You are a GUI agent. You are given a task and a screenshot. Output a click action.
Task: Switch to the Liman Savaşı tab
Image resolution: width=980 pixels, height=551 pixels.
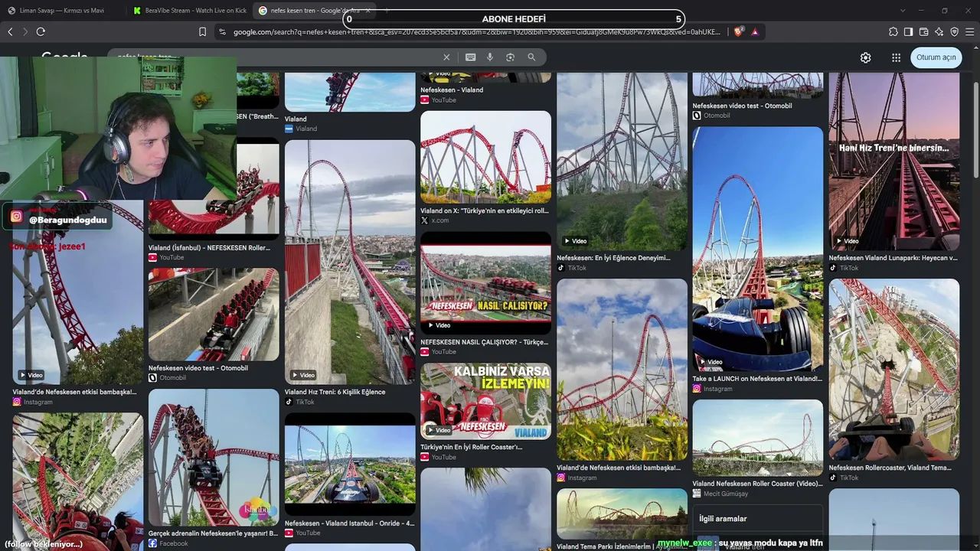61,11
